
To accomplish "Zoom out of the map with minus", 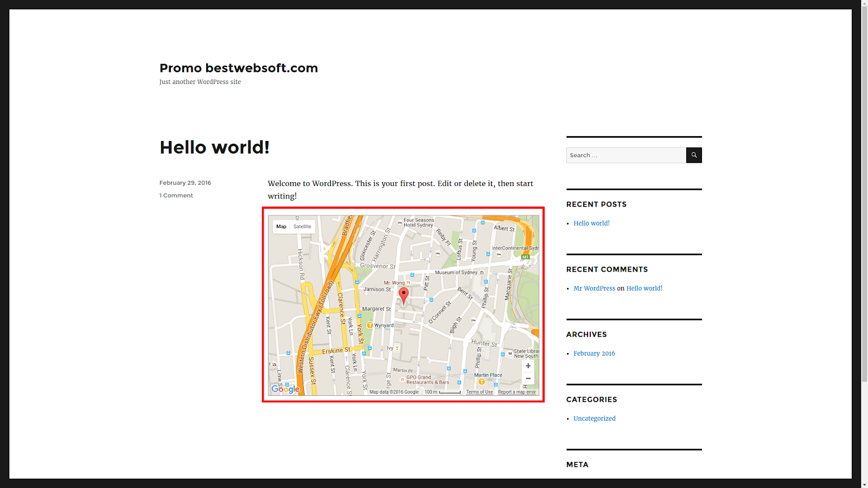I will click(528, 378).
